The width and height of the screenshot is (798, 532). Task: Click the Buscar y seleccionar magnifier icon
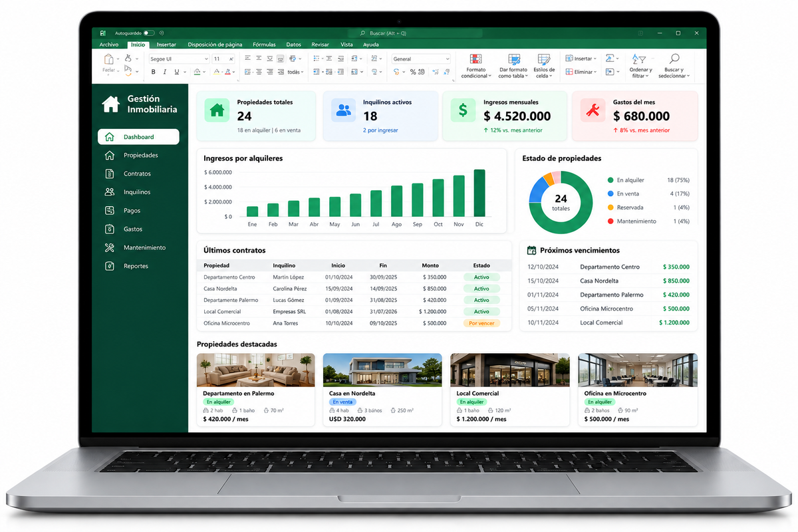coord(674,59)
